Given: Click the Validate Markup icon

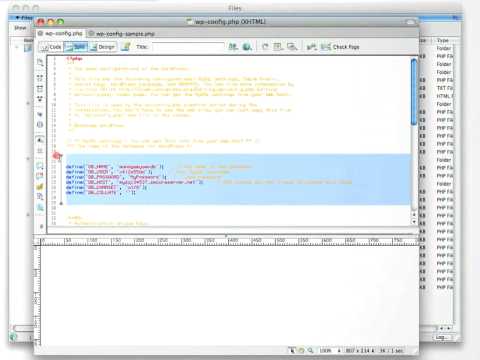Looking at the screenshot, I should (312, 47).
